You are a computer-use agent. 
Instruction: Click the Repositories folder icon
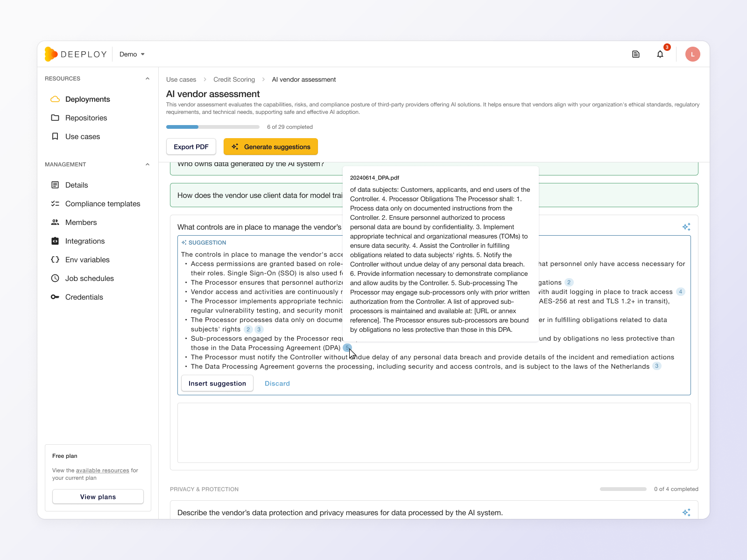(55, 118)
